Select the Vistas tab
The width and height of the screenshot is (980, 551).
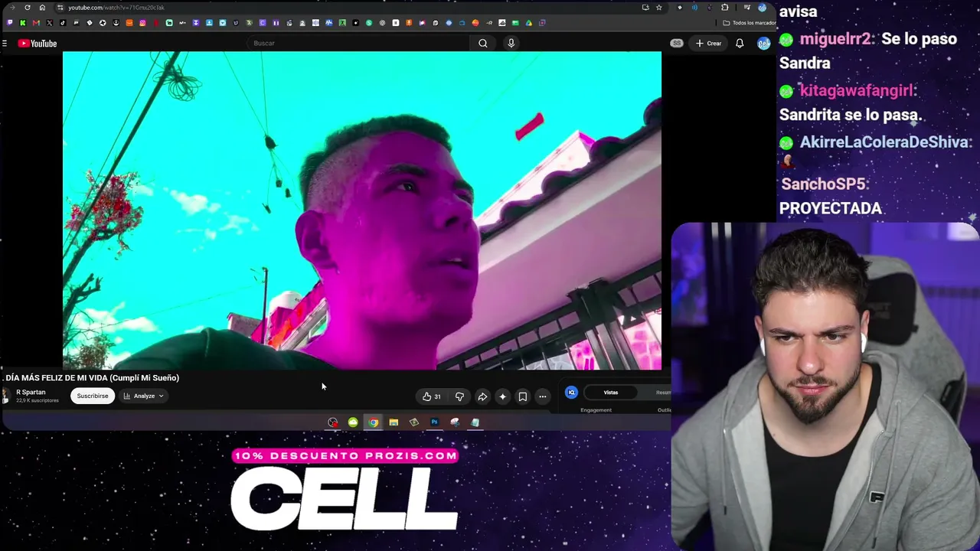[610, 393]
